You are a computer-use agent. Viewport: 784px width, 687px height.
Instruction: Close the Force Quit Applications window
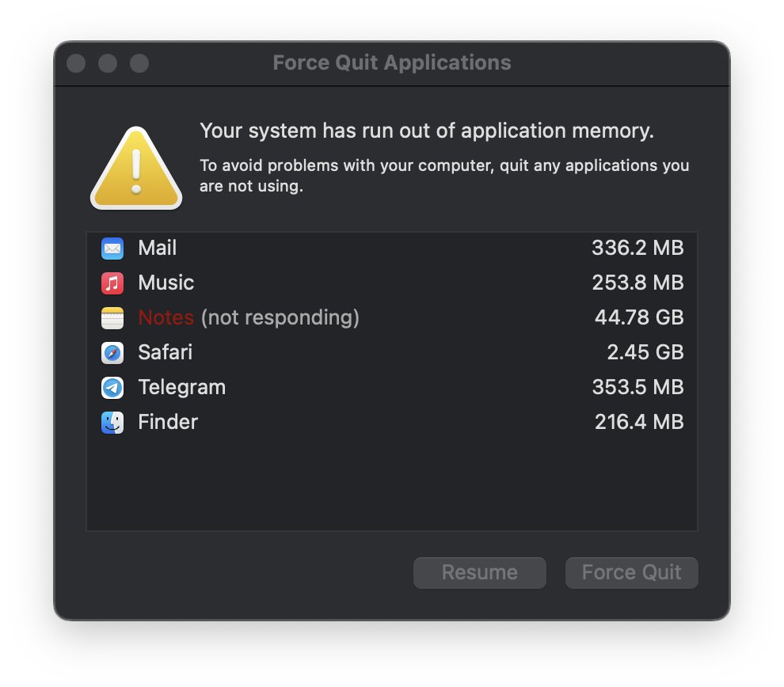click(76, 63)
